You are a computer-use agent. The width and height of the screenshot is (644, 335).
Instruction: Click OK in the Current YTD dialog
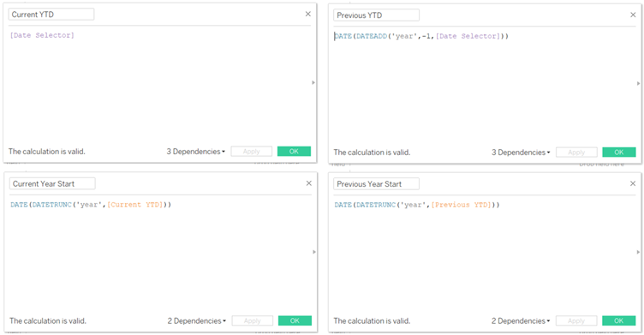(294, 152)
